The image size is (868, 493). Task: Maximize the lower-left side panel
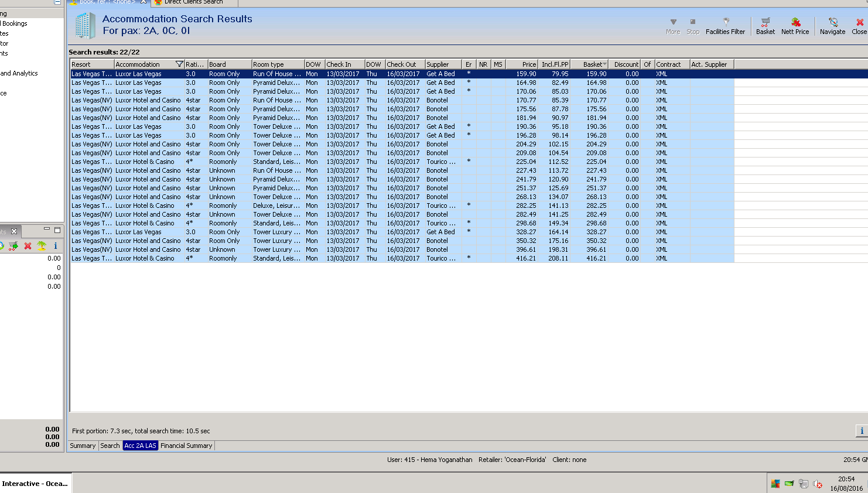click(x=57, y=230)
